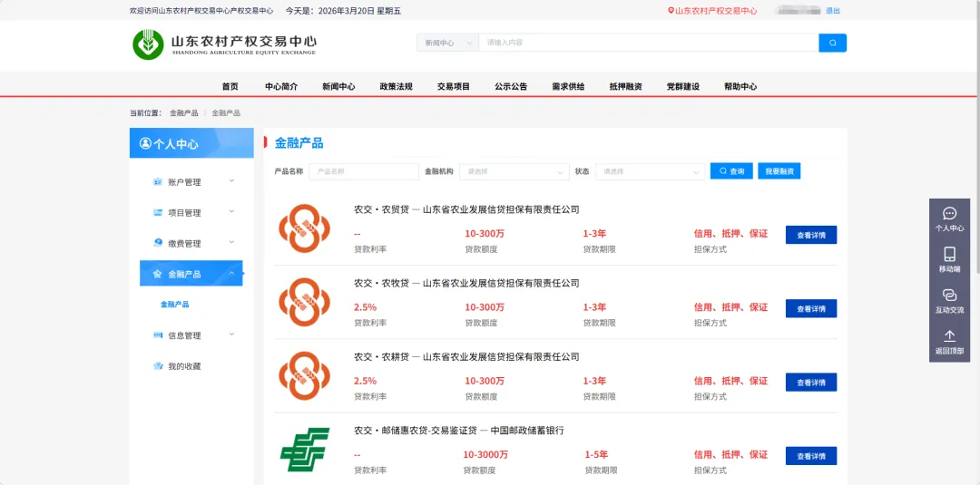Go to 首页 in navigation bar
This screenshot has height=485, width=980.
tap(230, 87)
